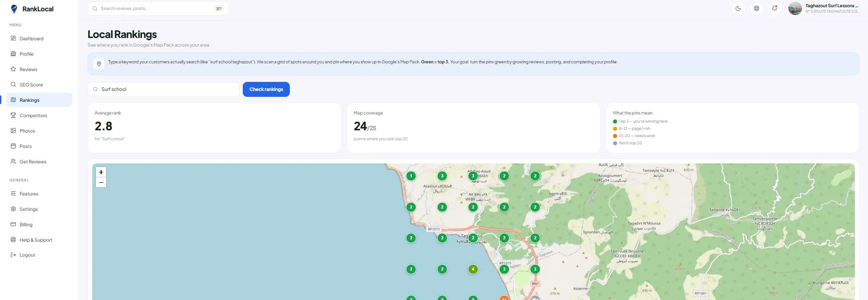Click the Average rank value 2.8

104,126
